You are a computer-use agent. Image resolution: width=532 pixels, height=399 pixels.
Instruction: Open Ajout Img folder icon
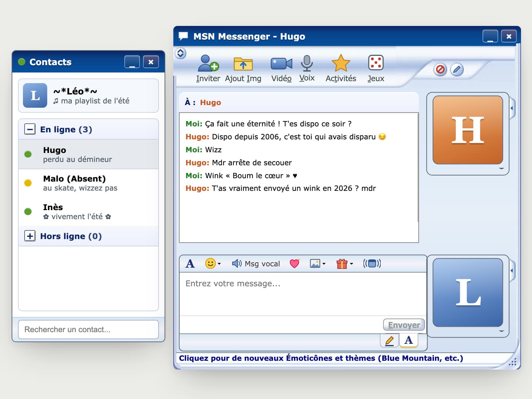pos(243,64)
